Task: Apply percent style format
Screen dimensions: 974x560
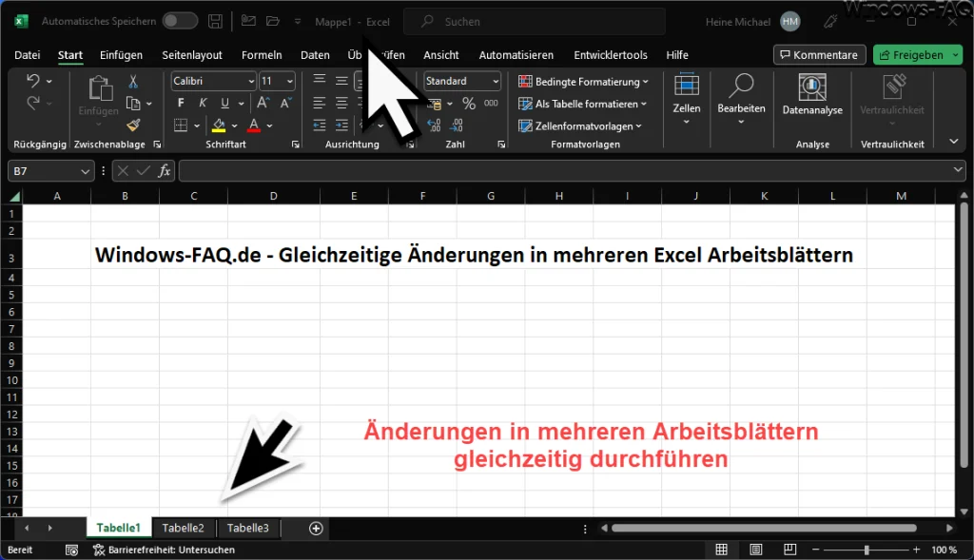Action: [x=469, y=104]
